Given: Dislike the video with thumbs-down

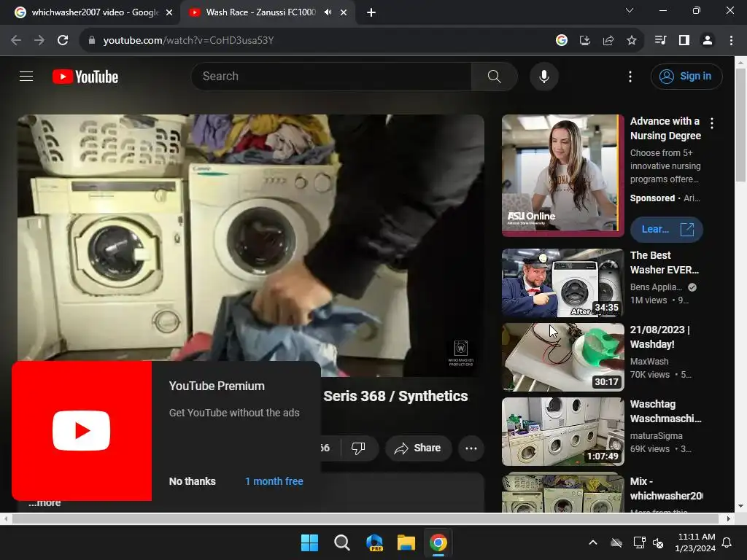Looking at the screenshot, I should 358,448.
